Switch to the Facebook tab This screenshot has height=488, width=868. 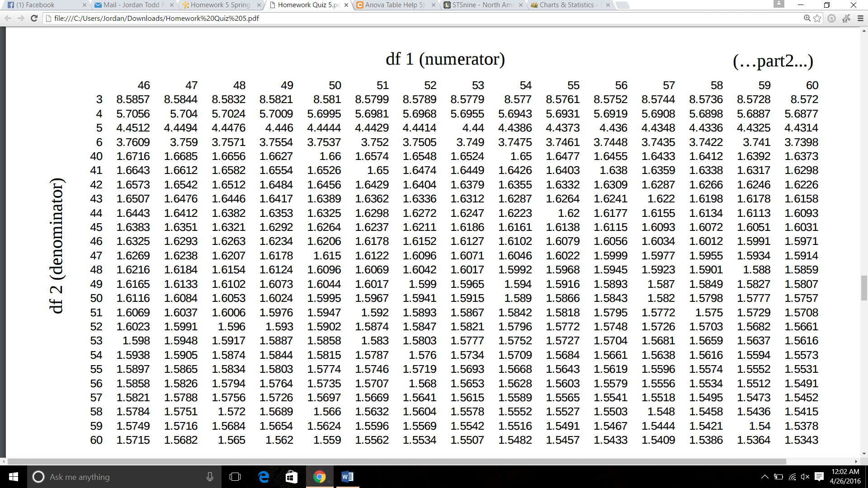45,5
